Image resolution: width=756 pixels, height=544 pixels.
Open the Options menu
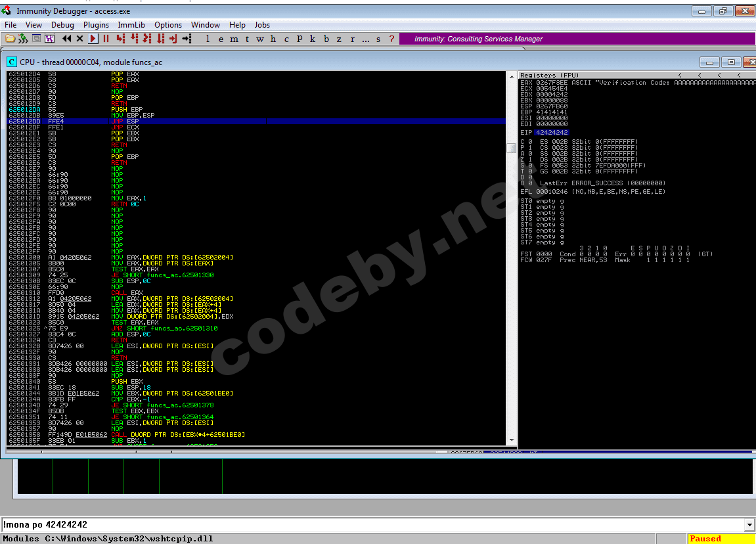click(167, 24)
